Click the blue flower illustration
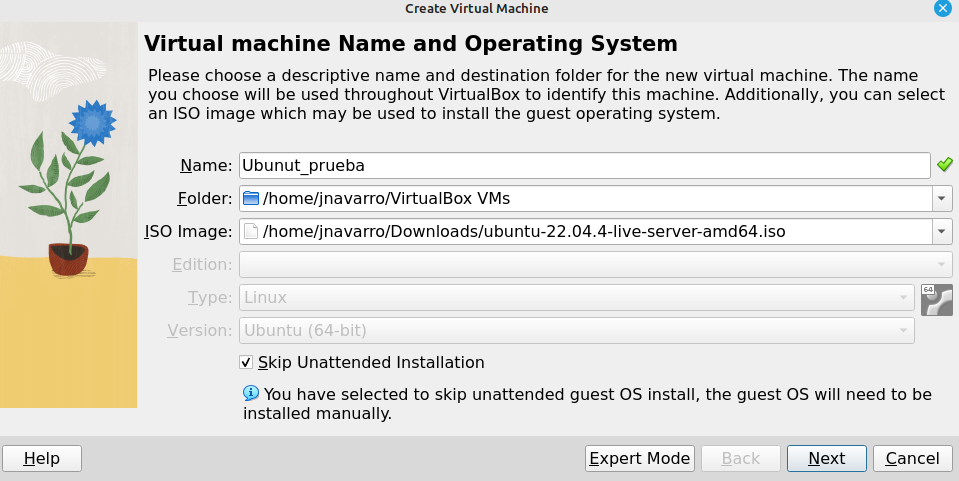This screenshot has height=481, width=959. pyautogui.click(x=94, y=121)
